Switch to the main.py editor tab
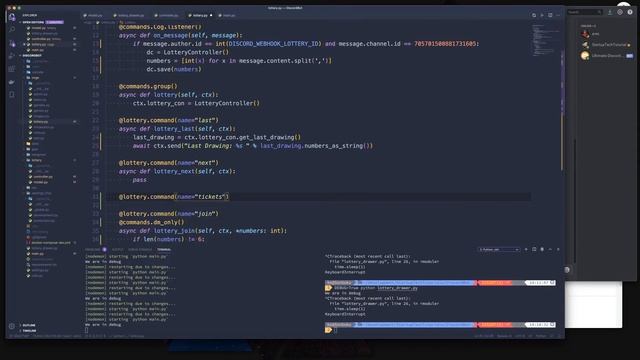Image resolution: width=640 pixels, height=360 pixels. (x=227, y=16)
